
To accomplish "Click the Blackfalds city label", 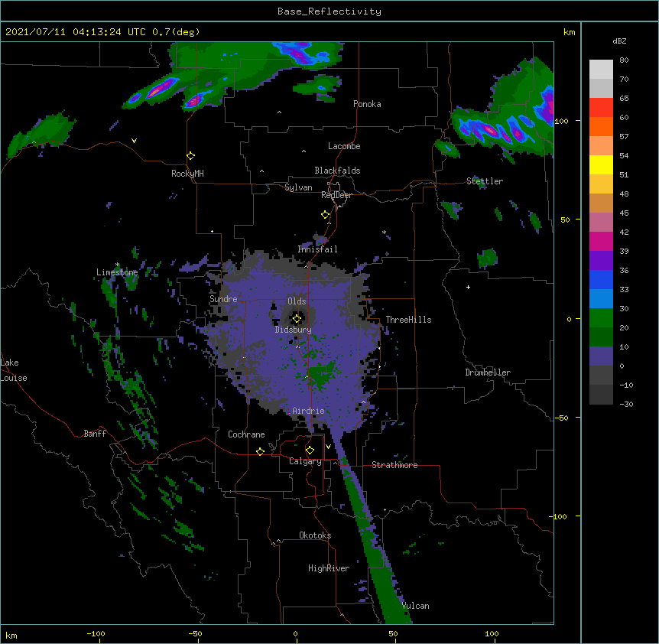I will (337, 171).
